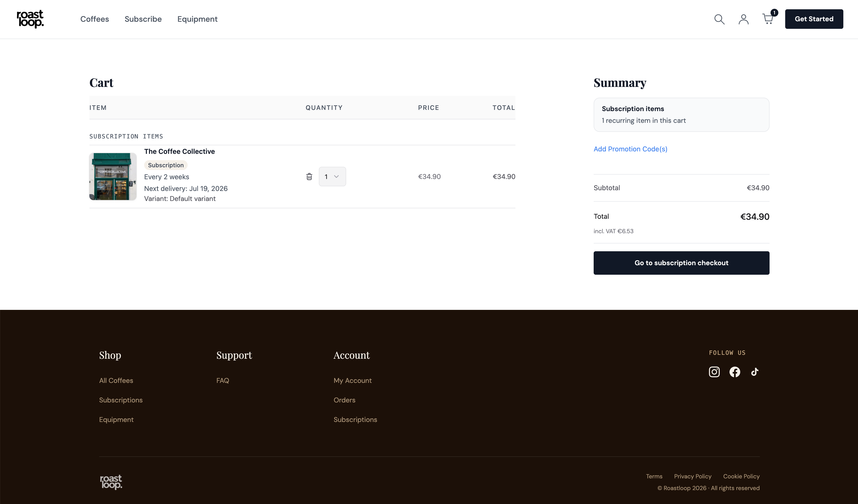Viewport: 858px width, 504px height.
Task: Go to All Coffees footer link
Action: point(116,380)
